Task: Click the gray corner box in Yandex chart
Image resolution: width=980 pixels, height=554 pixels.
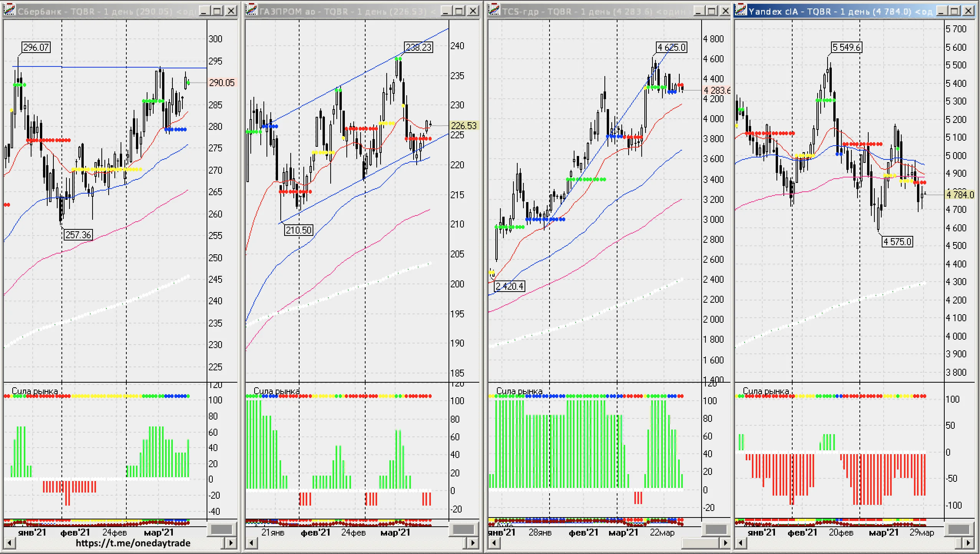Action: (x=959, y=529)
